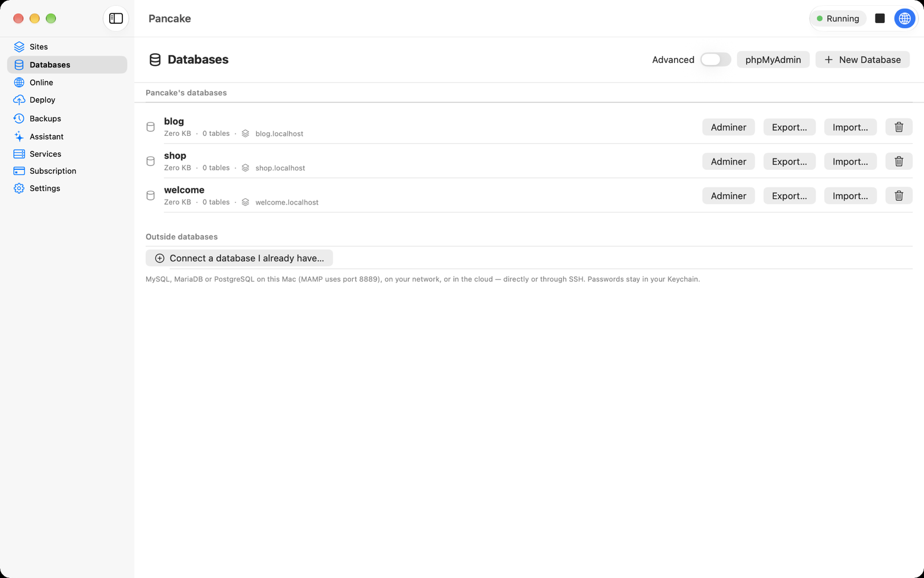This screenshot has height=578, width=924.
Task: Enable the Advanced toggle switch
Action: tap(716, 60)
